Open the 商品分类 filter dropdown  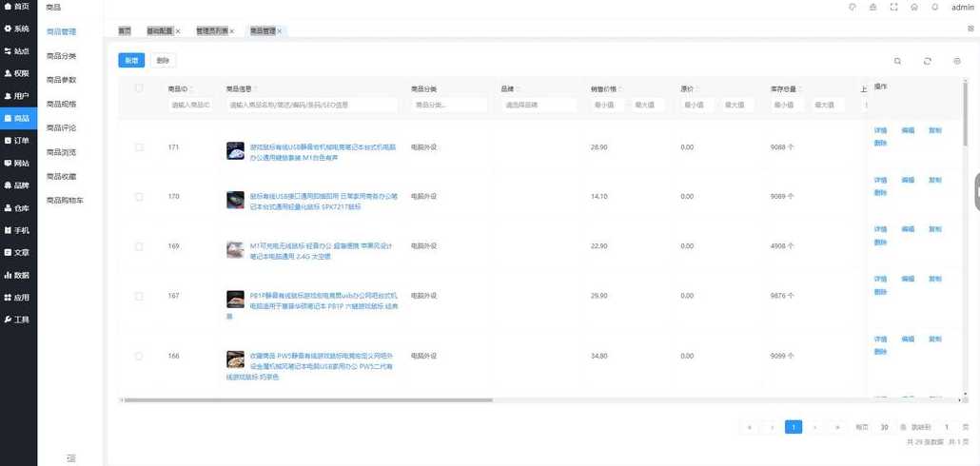pos(449,105)
